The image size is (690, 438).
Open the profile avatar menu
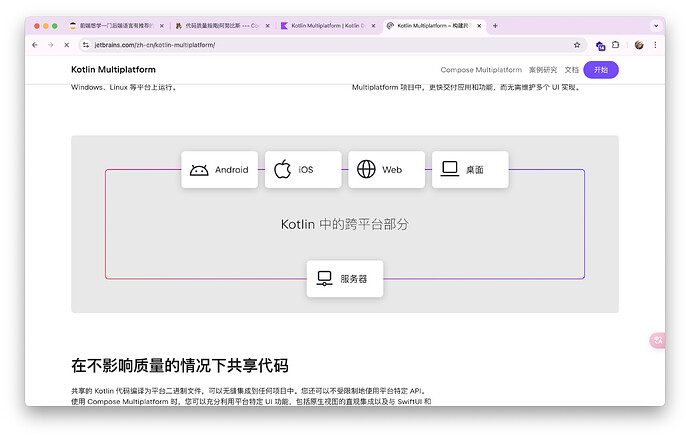pos(639,45)
